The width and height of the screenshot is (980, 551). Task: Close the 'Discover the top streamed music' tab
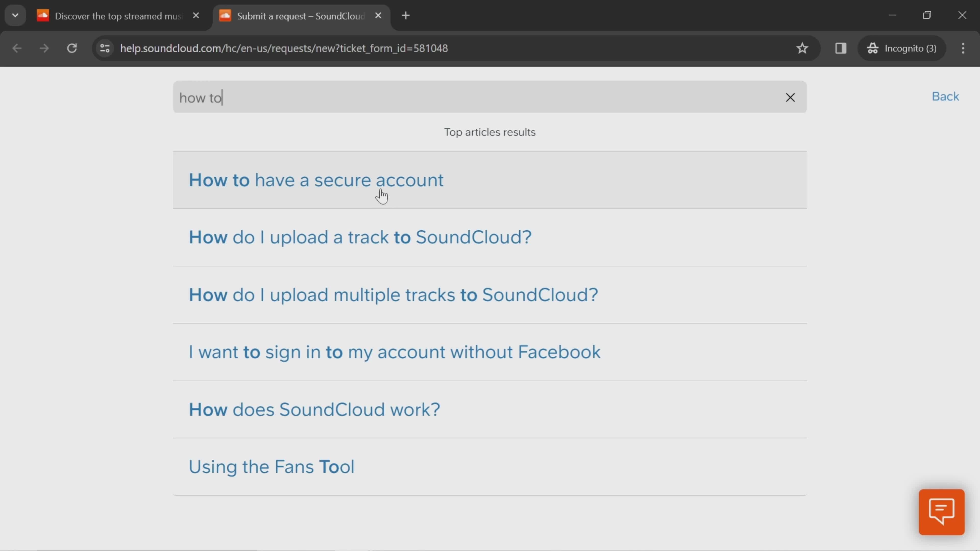(196, 16)
